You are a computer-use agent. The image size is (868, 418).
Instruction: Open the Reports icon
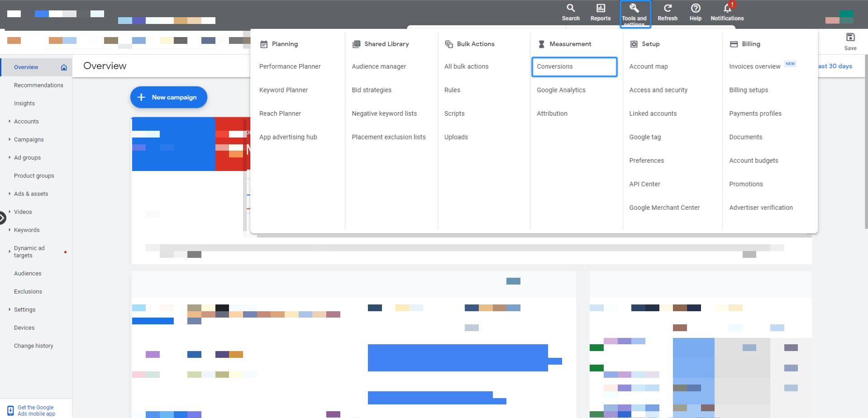(x=601, y=8)
